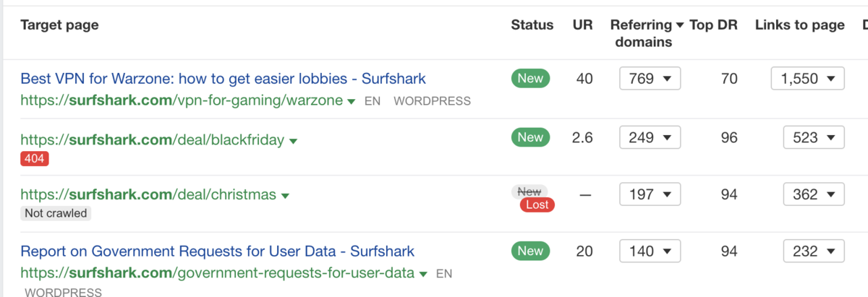Expand the warzone URL dropdown arrow

click(x=352, y=102)
